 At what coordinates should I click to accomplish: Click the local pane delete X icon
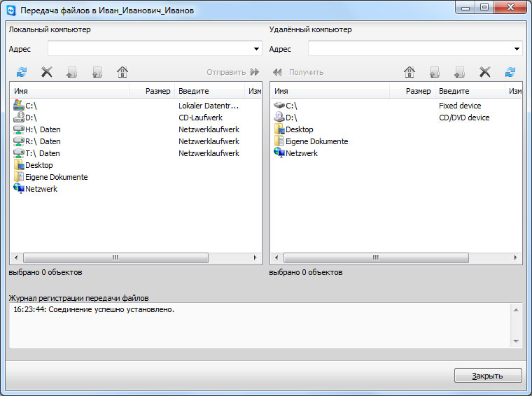coord(47,72)
